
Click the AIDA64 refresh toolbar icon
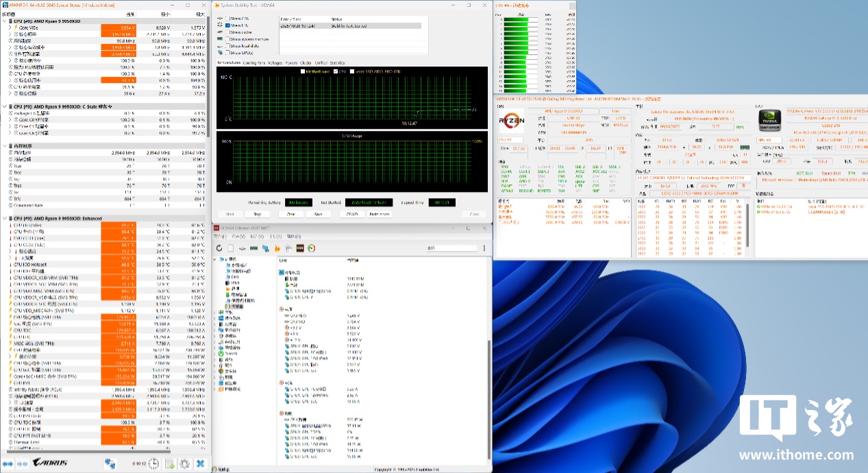pos(219,248)
